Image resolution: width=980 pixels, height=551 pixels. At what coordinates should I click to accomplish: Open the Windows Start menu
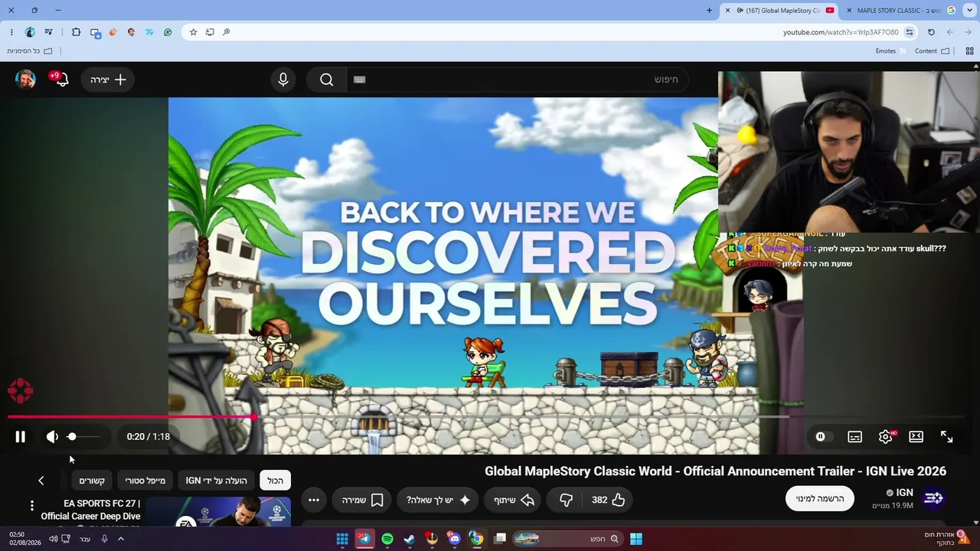636,539
